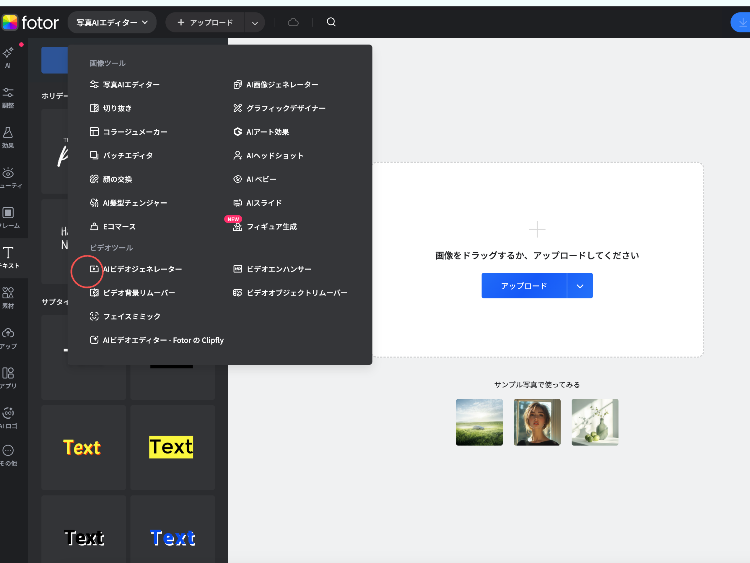This screenshot has width=750, height=563.
Task: Click the search magnifier icon
Action: tap(331, 22)
